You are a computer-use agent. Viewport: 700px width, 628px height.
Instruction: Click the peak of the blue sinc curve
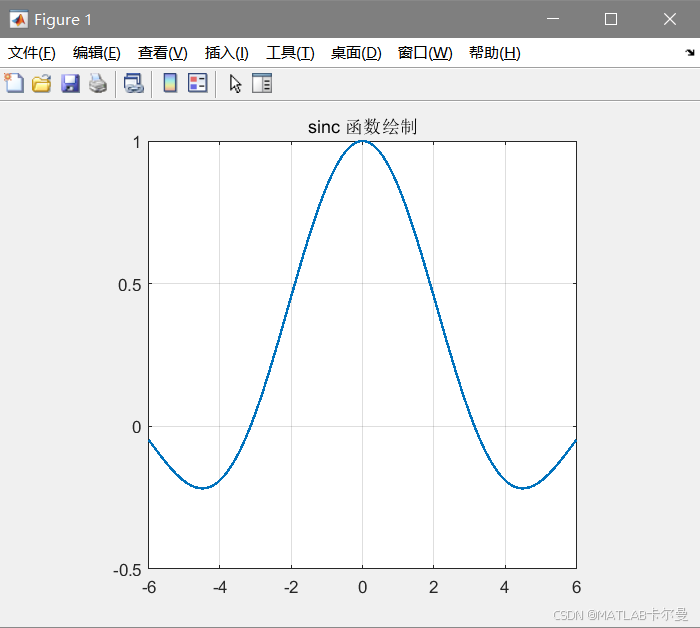click(x=362, y=141)
